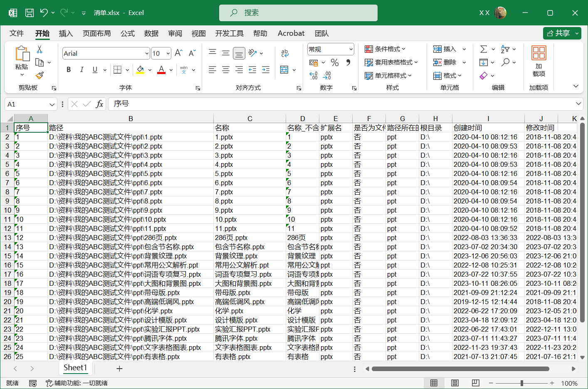Open the 数据 ribbon tab
588x389 pixels.
pyautogui.click(x=151, y=33)
